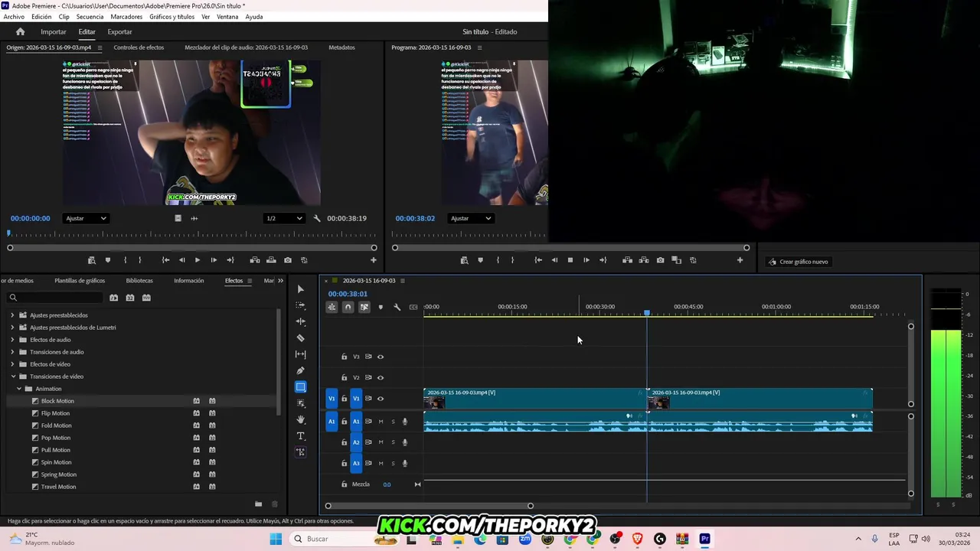Enable voice-over record on A3

pyautogui.click(x=405, y=463)
